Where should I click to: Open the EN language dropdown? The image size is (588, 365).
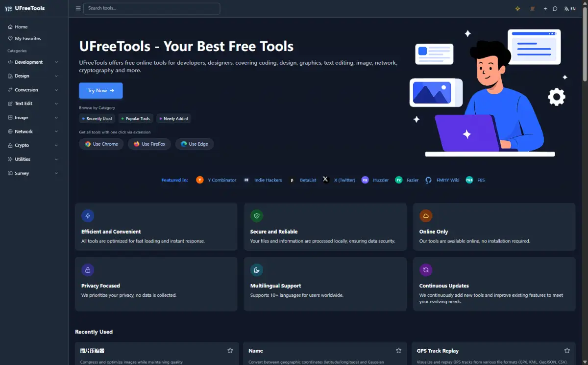tap(570, 8)
